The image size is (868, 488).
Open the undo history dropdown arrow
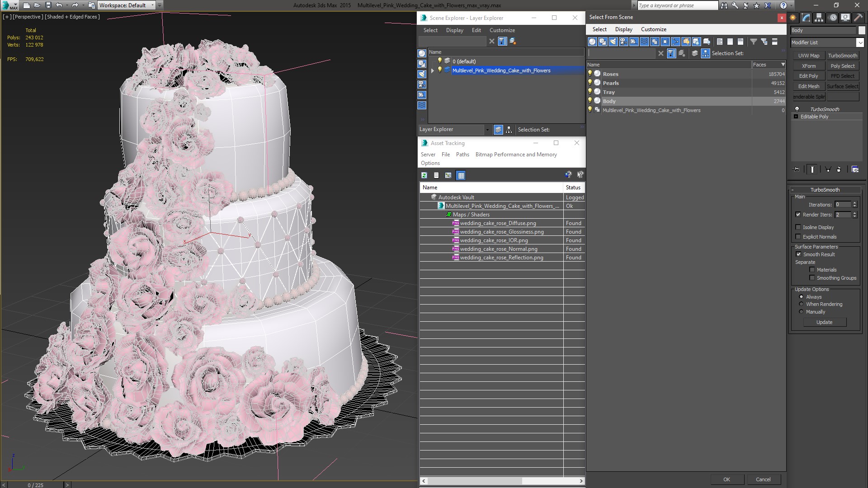tap(66, 5)
